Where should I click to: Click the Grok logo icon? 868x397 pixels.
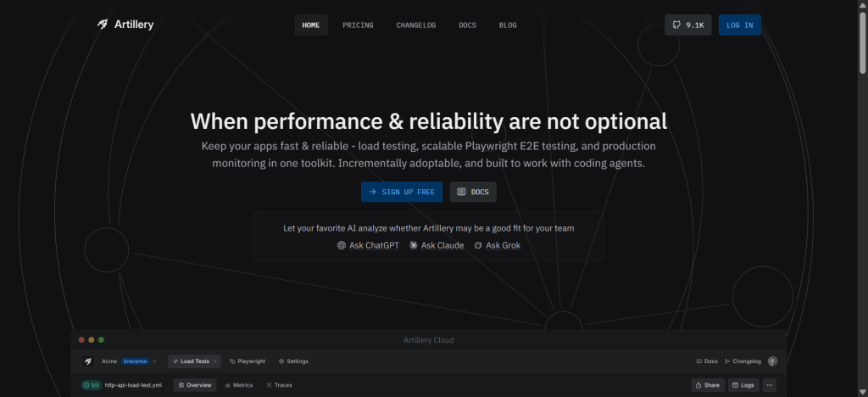click(478, 245)
